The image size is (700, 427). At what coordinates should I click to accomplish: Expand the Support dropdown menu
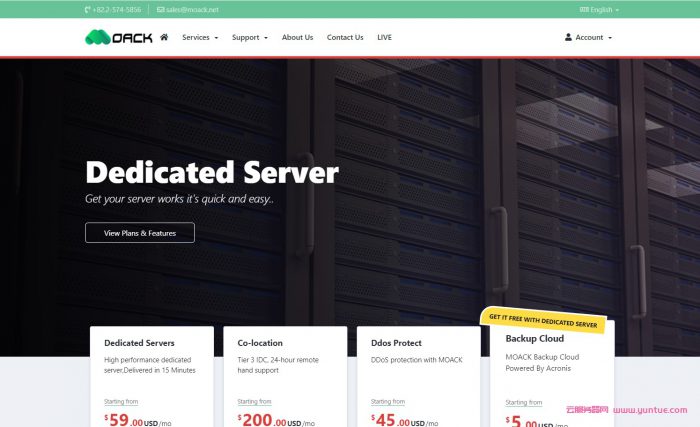pyautogui.click(x=249, y=37)
